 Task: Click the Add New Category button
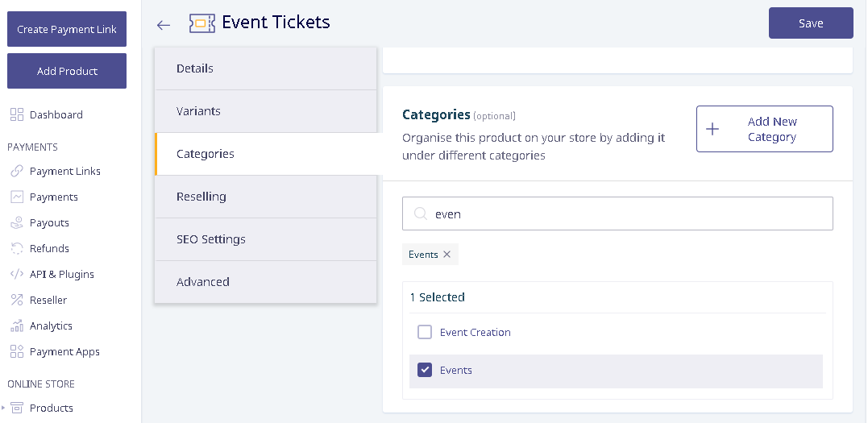(x=765, y=129)
